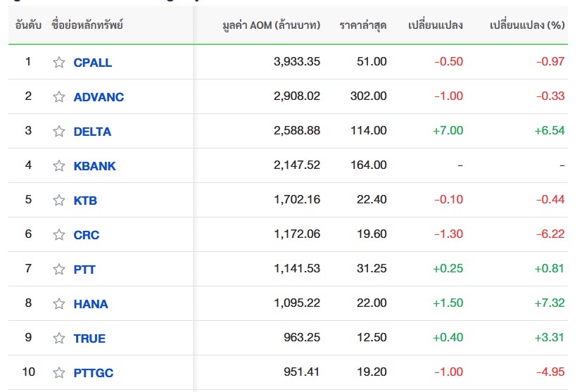Toggle the star next to TRUE
This screenshot has width=582, height=392.
pyautogui.click(x=58, y=339)
